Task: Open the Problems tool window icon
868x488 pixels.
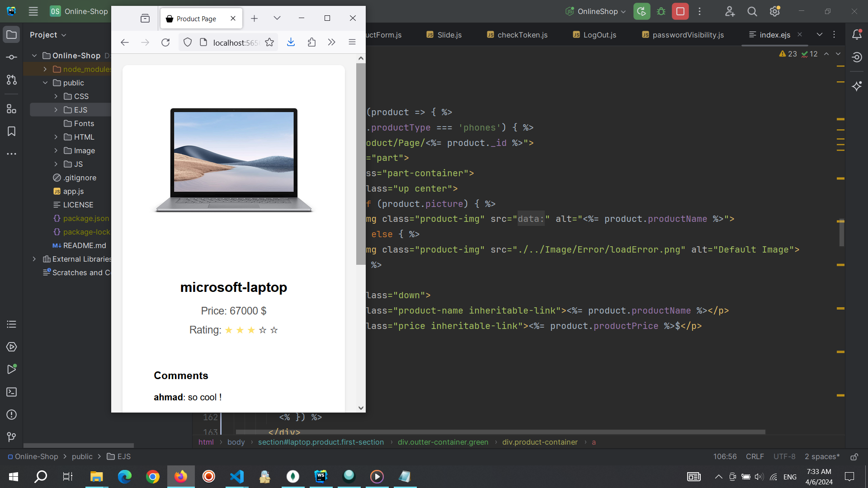Action: 12,415
